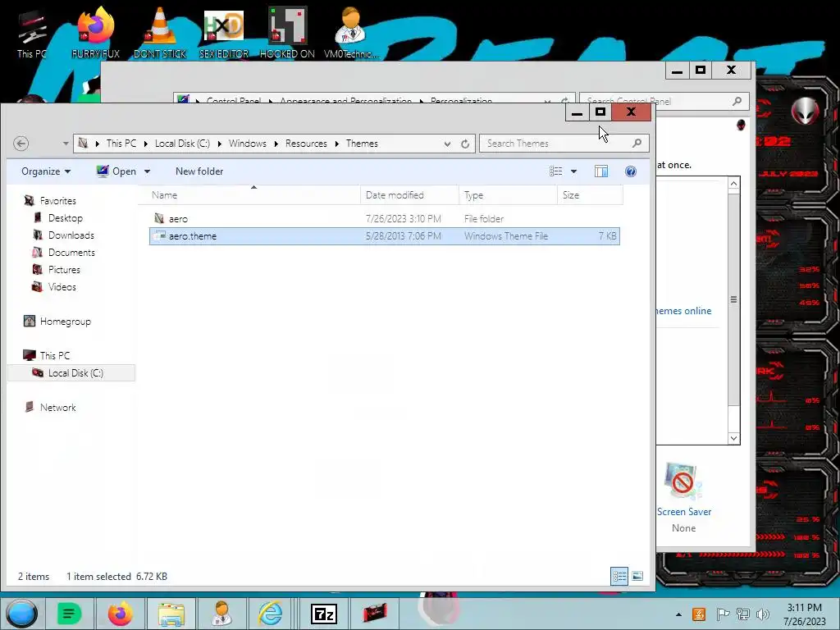Expand the change view options dropdown arrow
This screenshot has height=630, width=840.
[573, 171]
